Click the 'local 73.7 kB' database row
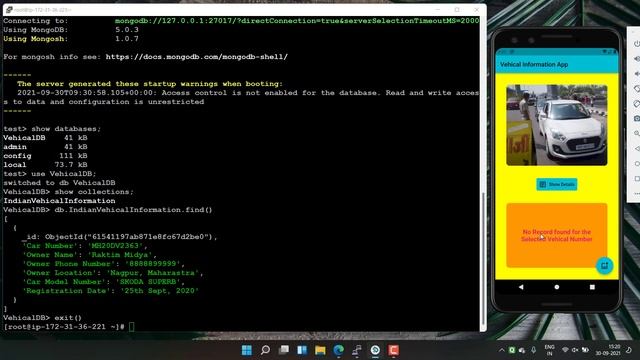Screen dimensions: 640x360 (x=45, y=164)
